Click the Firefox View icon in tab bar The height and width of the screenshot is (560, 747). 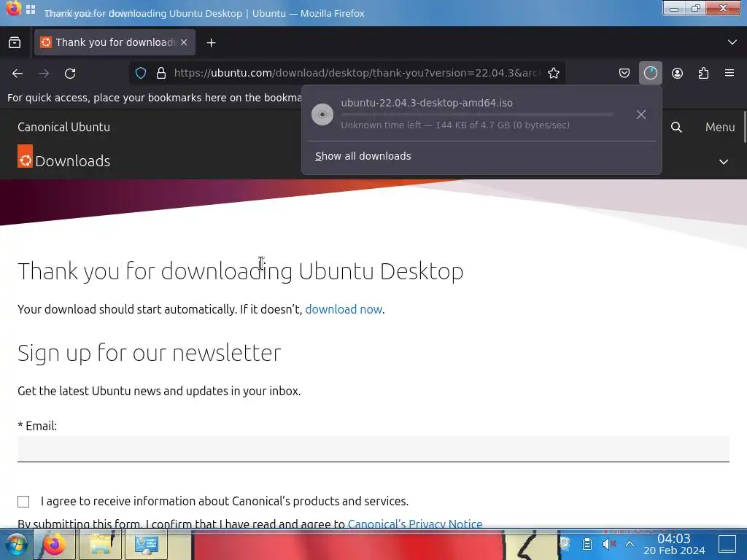pyautogui.click(x=15, y=43)
